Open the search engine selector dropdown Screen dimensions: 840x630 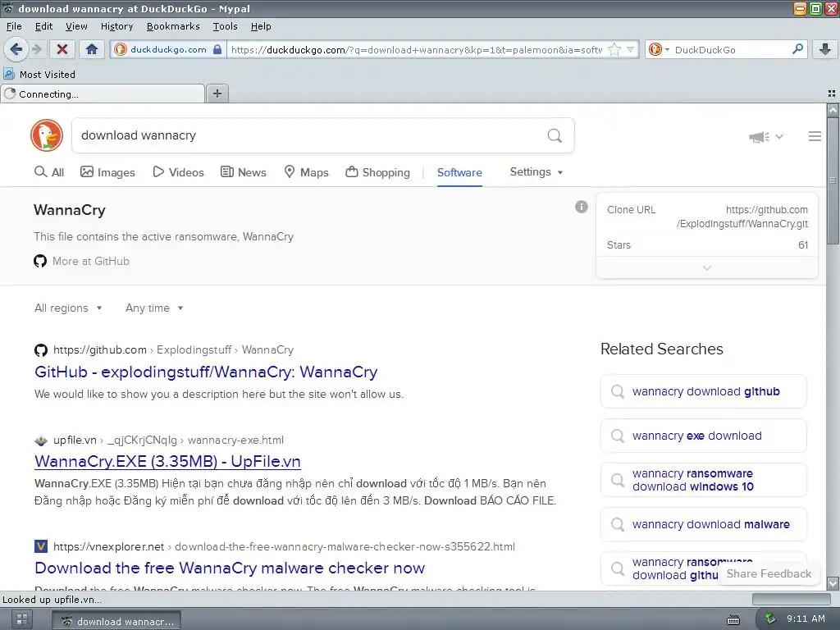point(659,49)
